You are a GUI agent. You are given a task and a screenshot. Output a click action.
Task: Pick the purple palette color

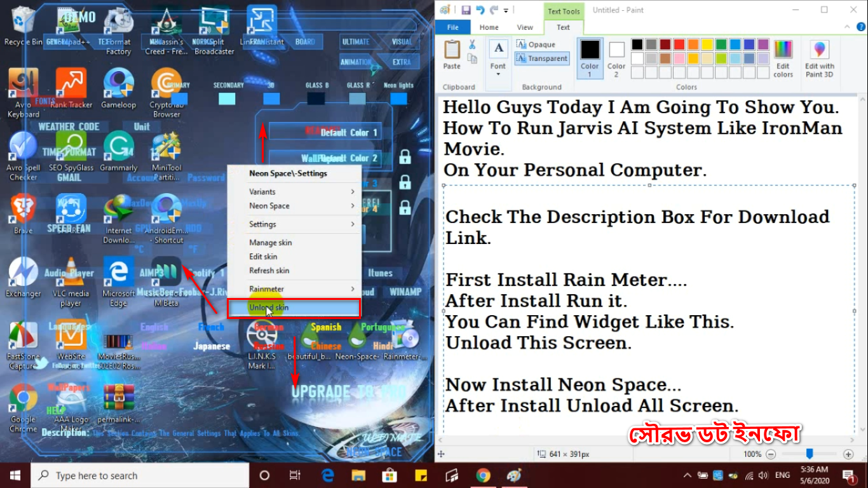pyautogui.click(x=763, y=44)
